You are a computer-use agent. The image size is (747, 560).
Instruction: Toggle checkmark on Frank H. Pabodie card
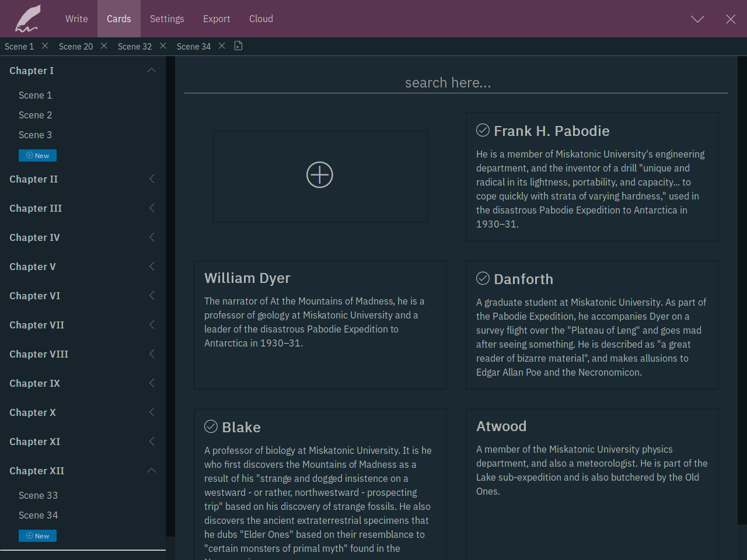(483, 130)
